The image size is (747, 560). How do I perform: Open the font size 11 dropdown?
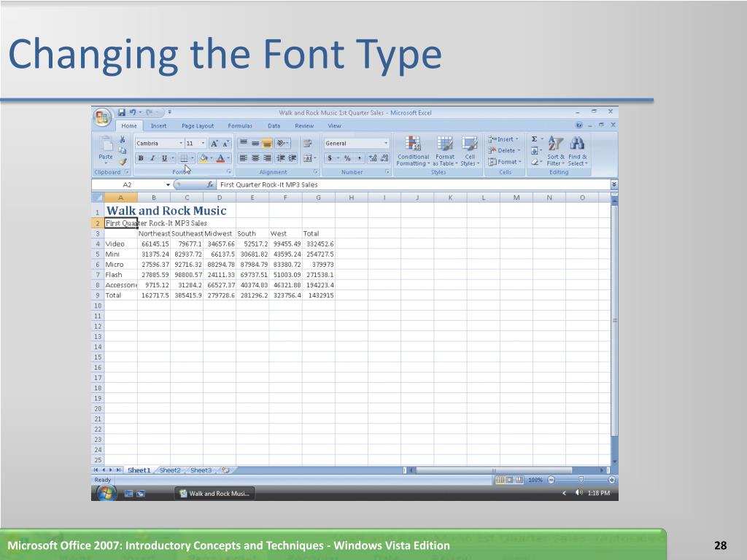coord(203,144)
